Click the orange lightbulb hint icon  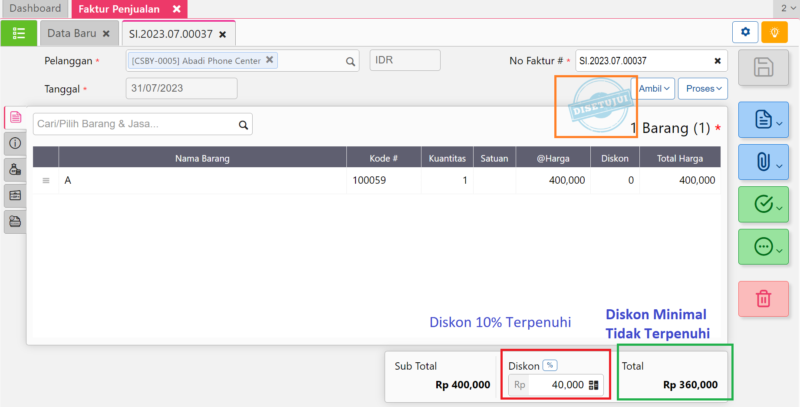774,33
